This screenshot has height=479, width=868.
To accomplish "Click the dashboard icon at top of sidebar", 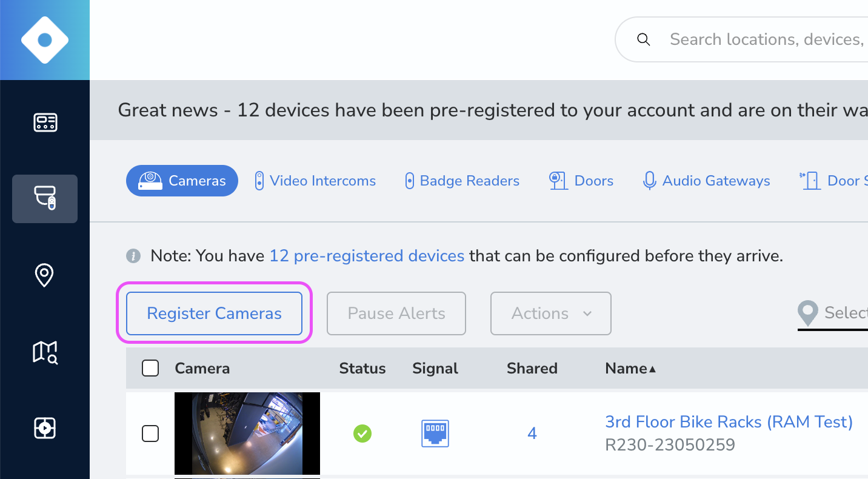I will pyautogui.click(x=45, y=122).
